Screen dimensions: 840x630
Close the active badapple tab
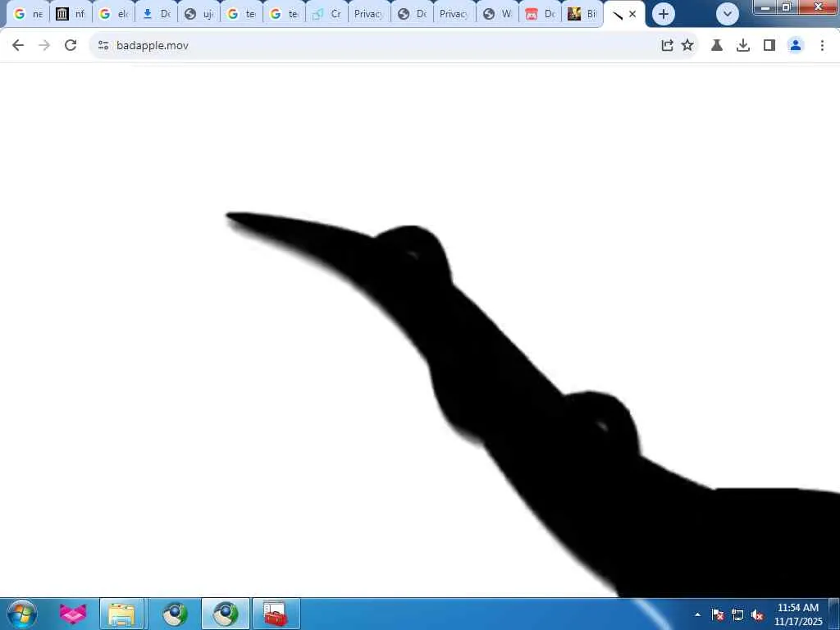click(x=632, y=15)
